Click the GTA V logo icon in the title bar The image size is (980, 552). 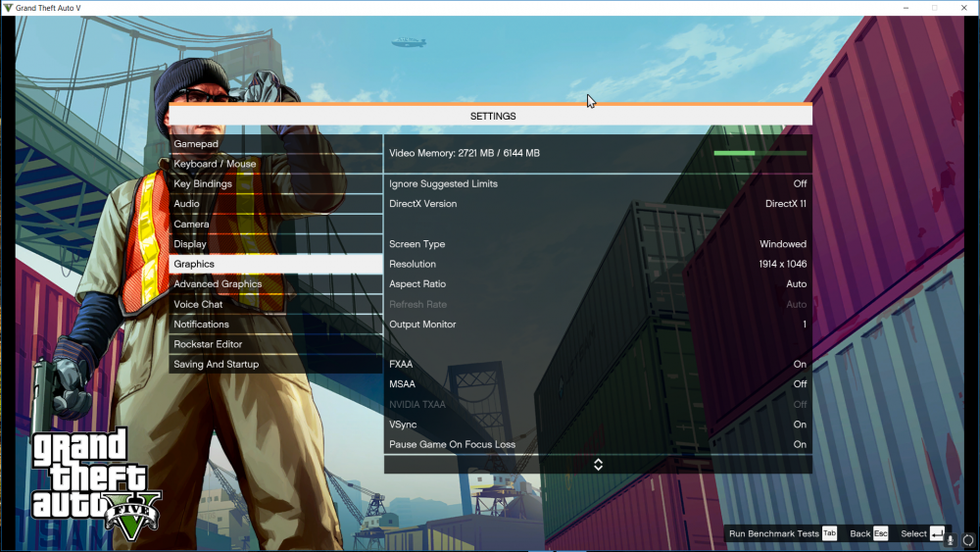(8, 8)
